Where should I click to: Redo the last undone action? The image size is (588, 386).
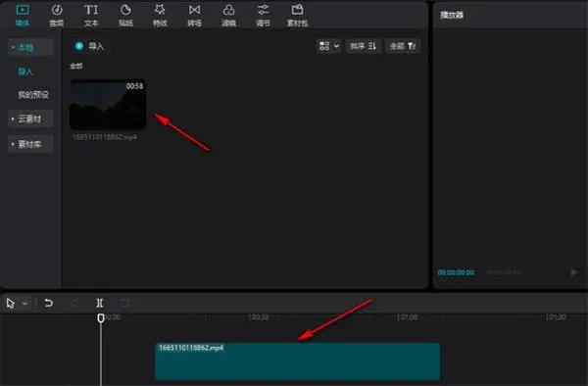point(74,303)
